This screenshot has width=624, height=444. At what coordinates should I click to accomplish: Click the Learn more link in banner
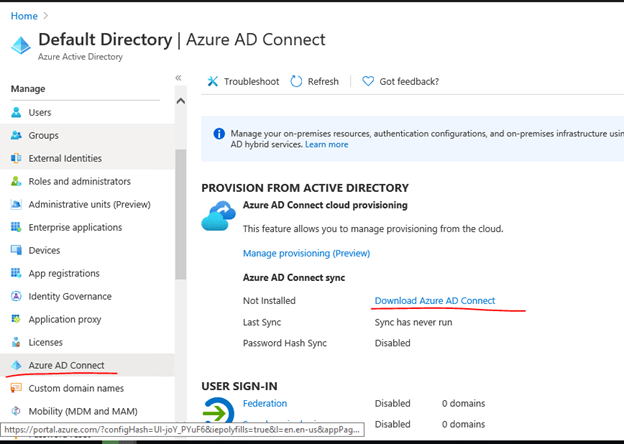(327, 145)
